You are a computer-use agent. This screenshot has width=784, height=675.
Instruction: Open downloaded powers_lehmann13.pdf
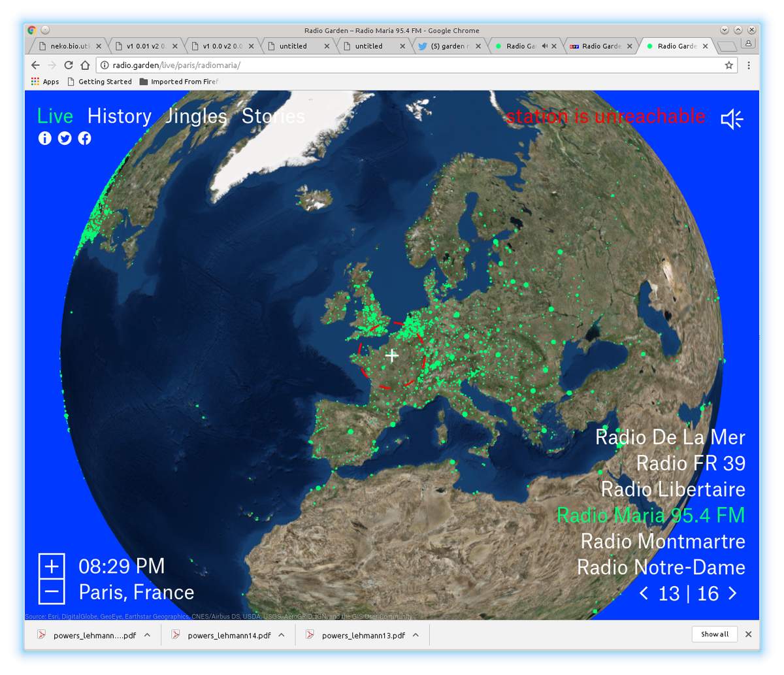click(x=363, y=635)
